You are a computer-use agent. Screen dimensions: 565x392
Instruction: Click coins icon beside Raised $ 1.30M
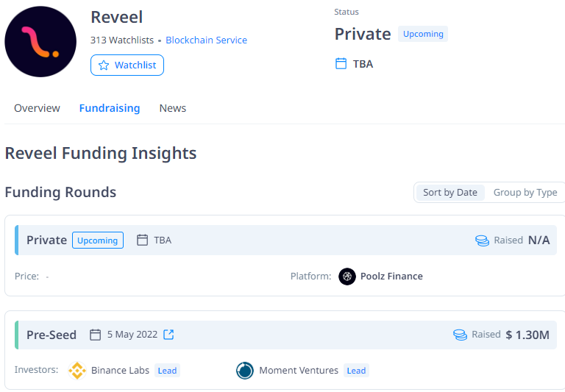pos(460,335)
